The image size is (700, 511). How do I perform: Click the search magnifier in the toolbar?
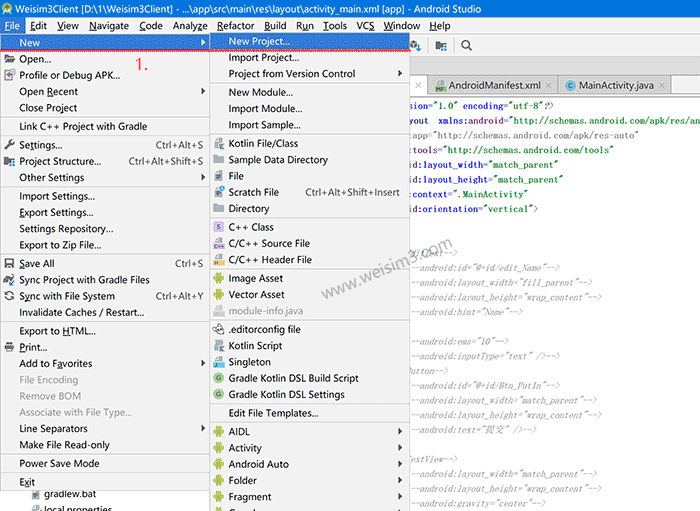(466, 46)
